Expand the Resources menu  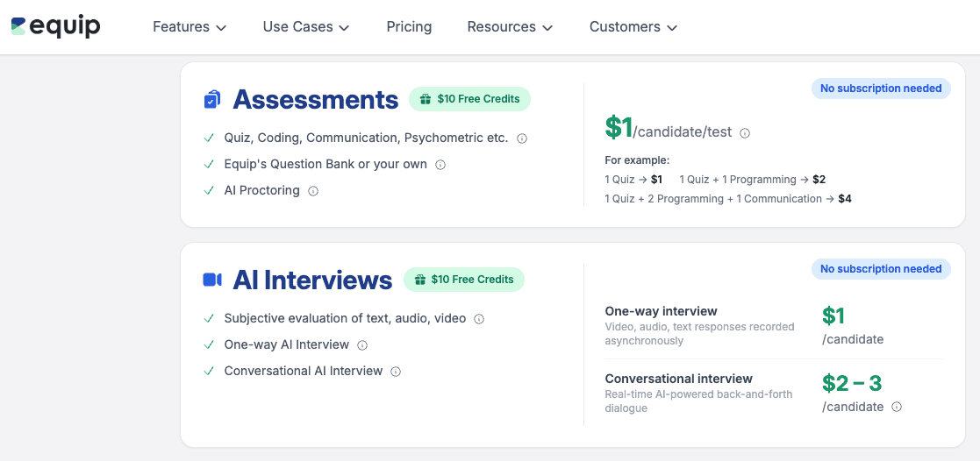510,27
